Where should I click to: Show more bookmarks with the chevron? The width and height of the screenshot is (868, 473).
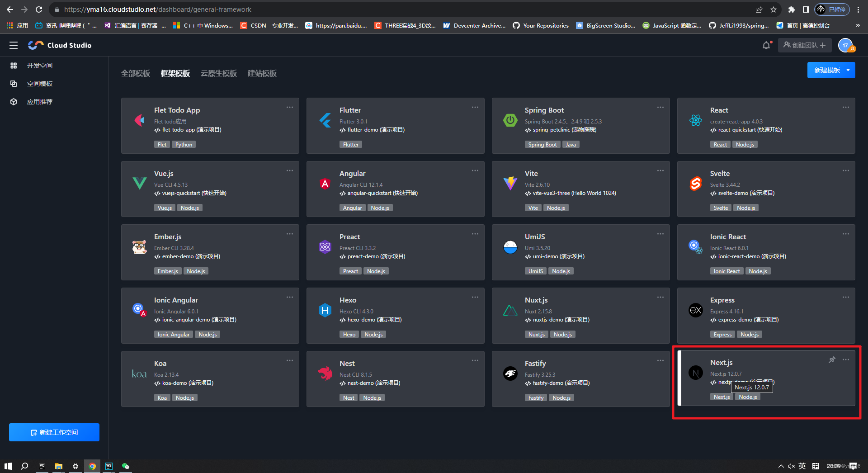(x=858, y=26)
